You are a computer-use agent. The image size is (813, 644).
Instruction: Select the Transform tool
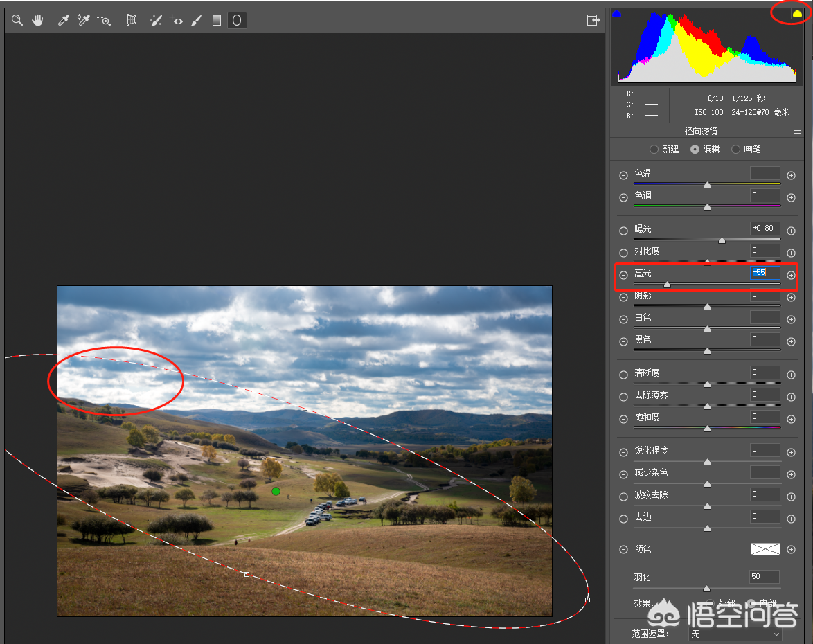click(131, 20)
